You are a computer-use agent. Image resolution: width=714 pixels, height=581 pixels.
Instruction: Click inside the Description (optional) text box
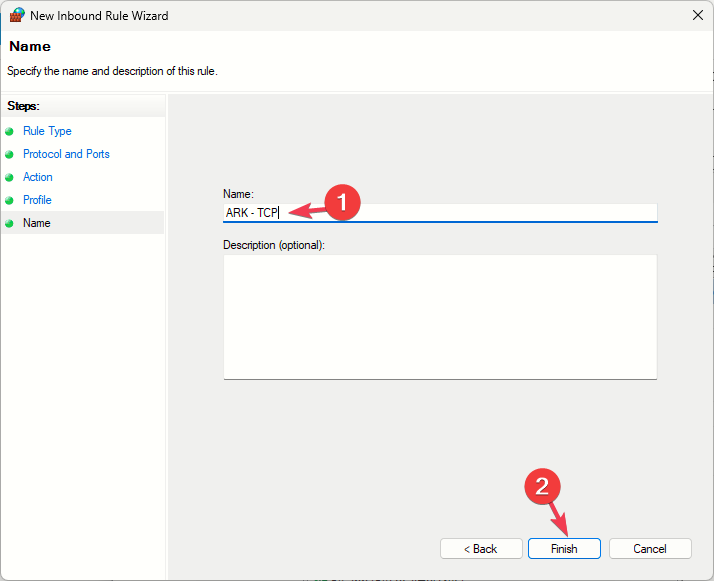pyautogui.click(x=439, y=316)
